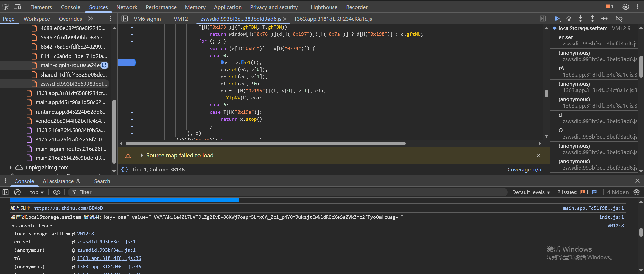Focus the console Filter input field

(x=289, y=192)
